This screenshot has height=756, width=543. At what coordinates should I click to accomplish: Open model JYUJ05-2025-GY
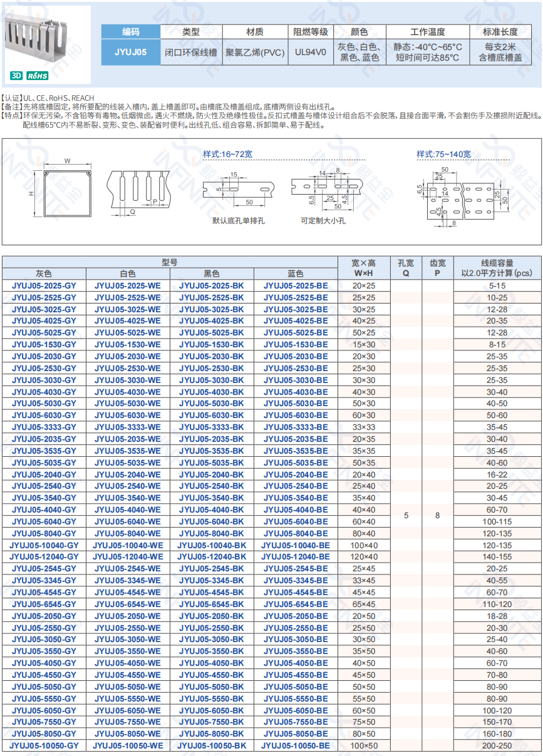click(44, 285)
